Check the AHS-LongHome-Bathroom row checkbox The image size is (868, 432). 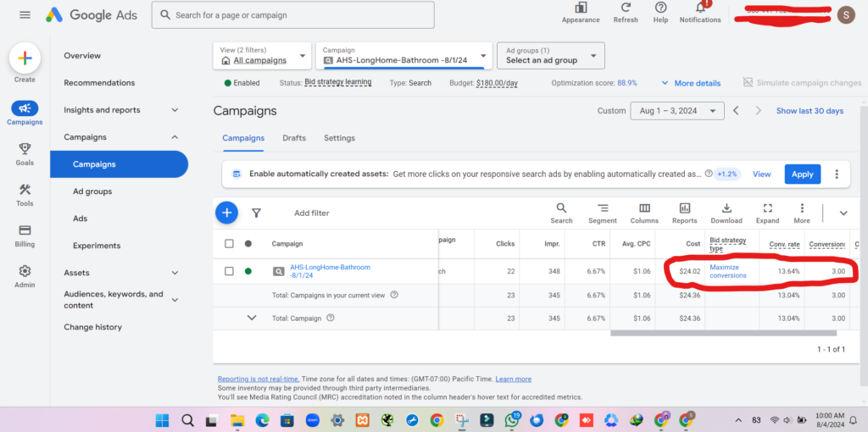coord(229,271)
